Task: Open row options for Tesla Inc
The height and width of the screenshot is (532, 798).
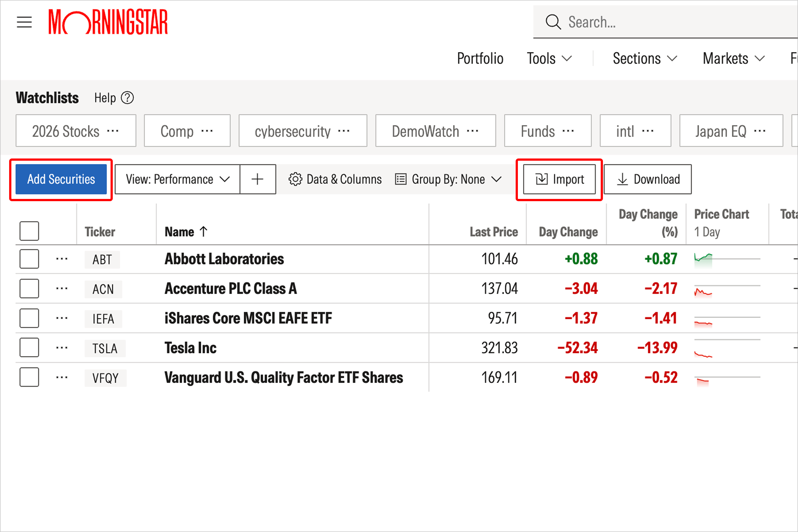Action: click(62, 348)
